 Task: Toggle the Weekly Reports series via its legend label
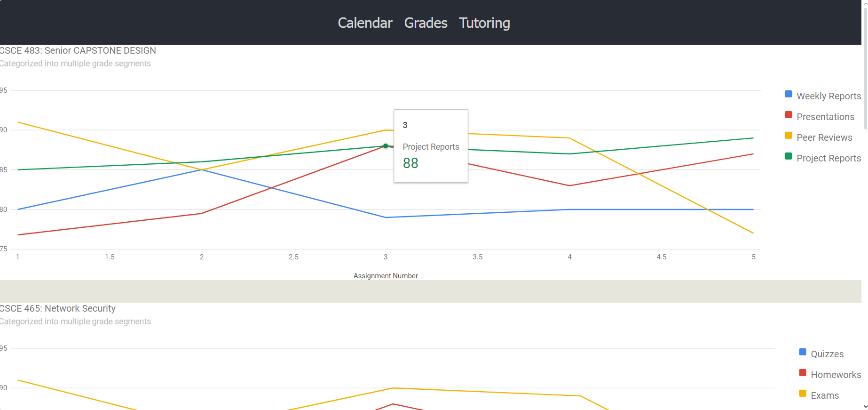829,96
